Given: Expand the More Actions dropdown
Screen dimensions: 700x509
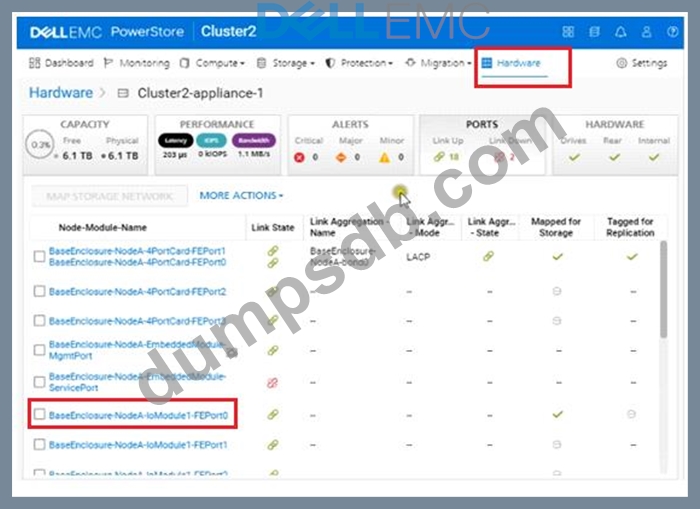Looking at the screenshot, I should (240, 196).
